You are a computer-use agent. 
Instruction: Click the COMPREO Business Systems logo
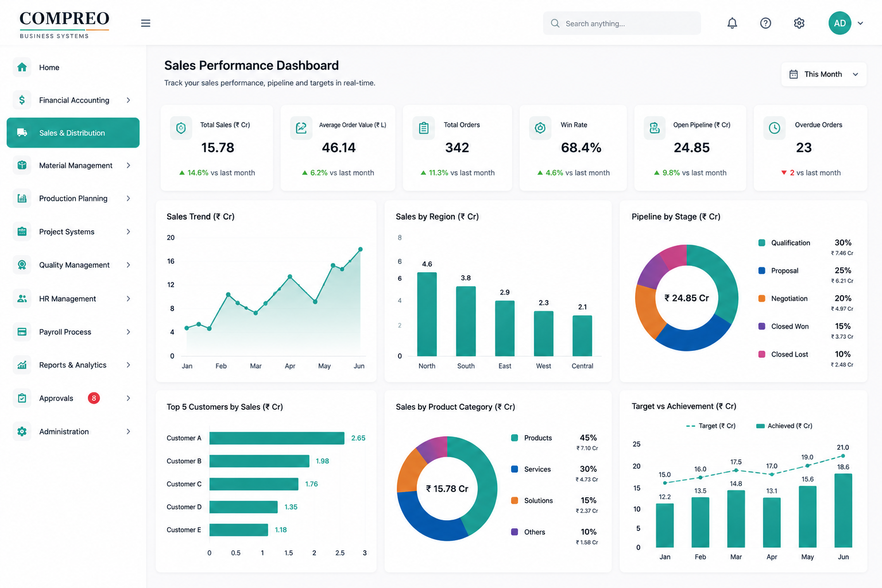pyautogui.click(x=64, y=24)
